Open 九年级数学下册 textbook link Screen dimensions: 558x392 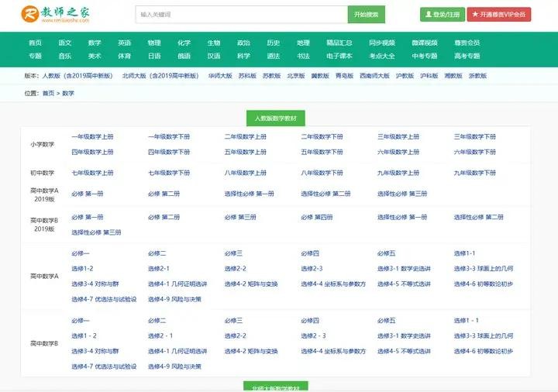[474, 173]
